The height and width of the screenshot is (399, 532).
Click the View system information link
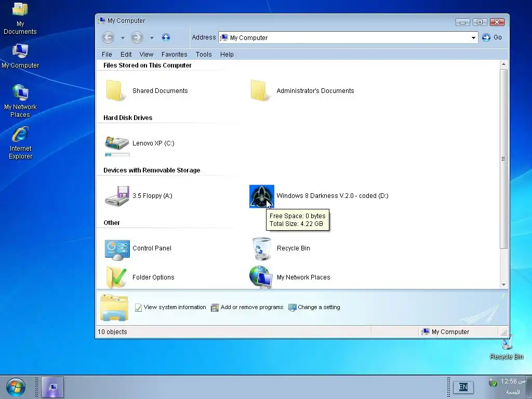170,308
